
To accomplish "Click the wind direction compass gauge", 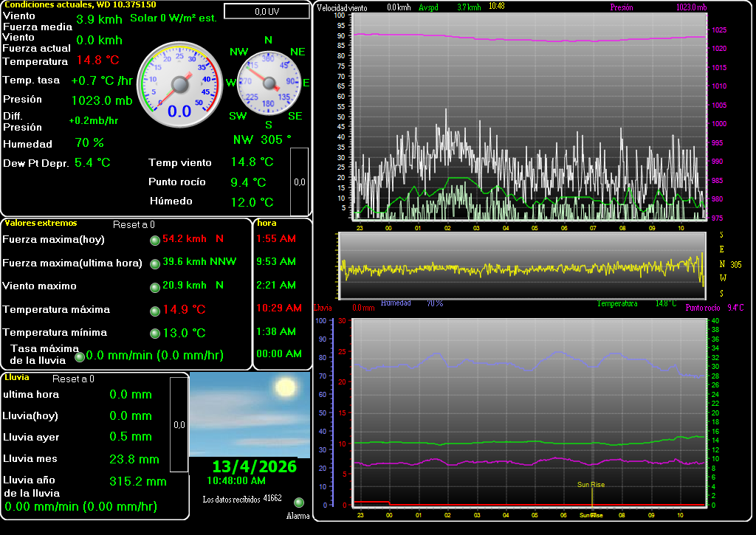I will pos(268,83).
